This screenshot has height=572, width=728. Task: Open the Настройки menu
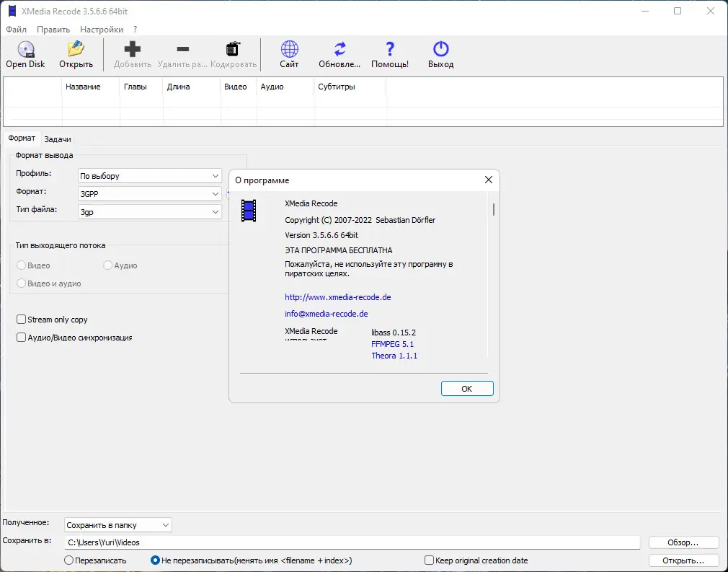click(101, 30)
